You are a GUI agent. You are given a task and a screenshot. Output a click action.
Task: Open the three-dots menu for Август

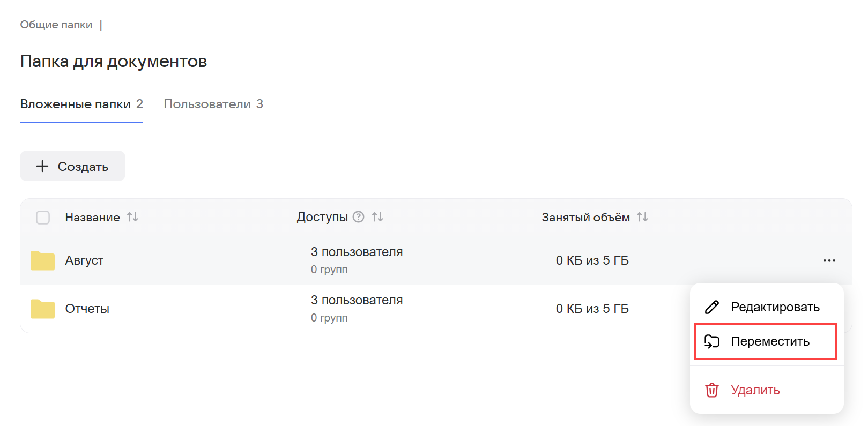[829, 261]
